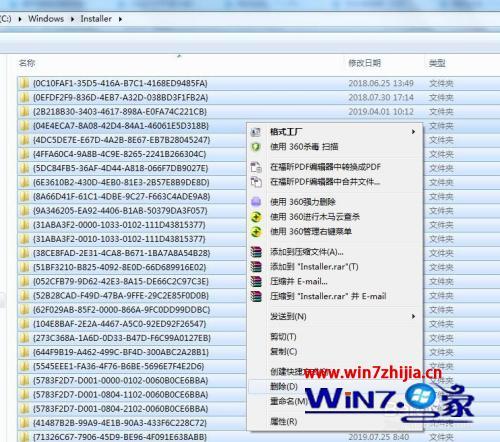This screenshot has width=500, height=442.
Task: Select folder {5545EEE1-FA36-4F76-B6BE-5696E7F4E2D6}
Action: (118, 367)
